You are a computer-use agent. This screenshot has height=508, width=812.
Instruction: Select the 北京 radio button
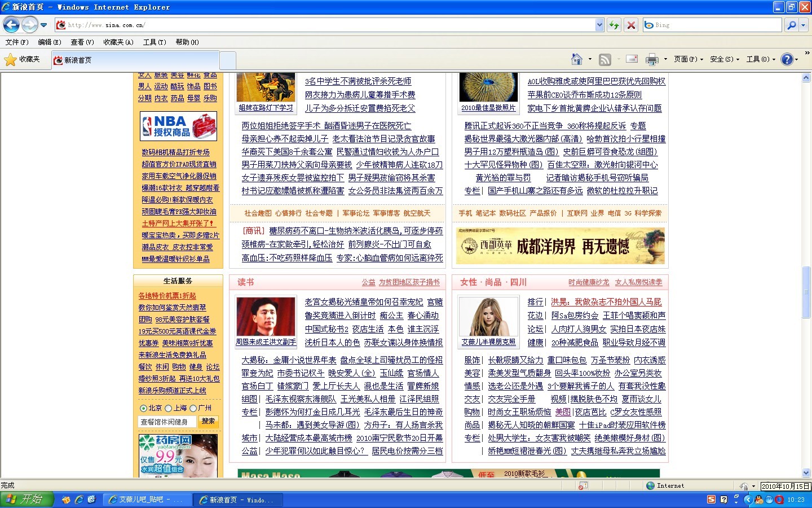pos(143,408)
